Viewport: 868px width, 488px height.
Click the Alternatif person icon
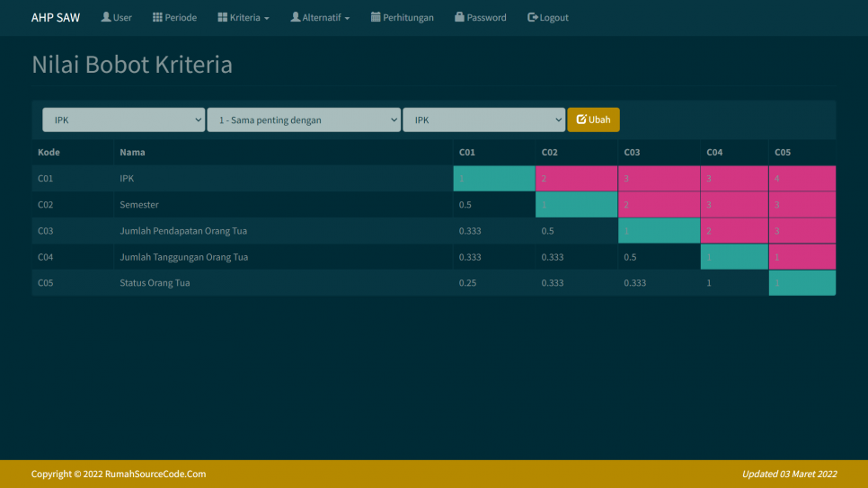(296, 17)
